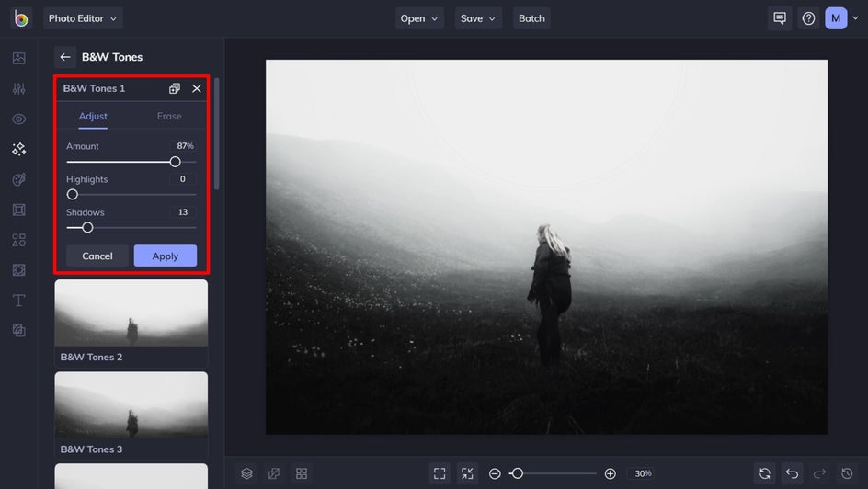The height and width of the screenshot is (489, 868).
Task: Open the Edit sliders sidebar tool
Action: point(18,88)
